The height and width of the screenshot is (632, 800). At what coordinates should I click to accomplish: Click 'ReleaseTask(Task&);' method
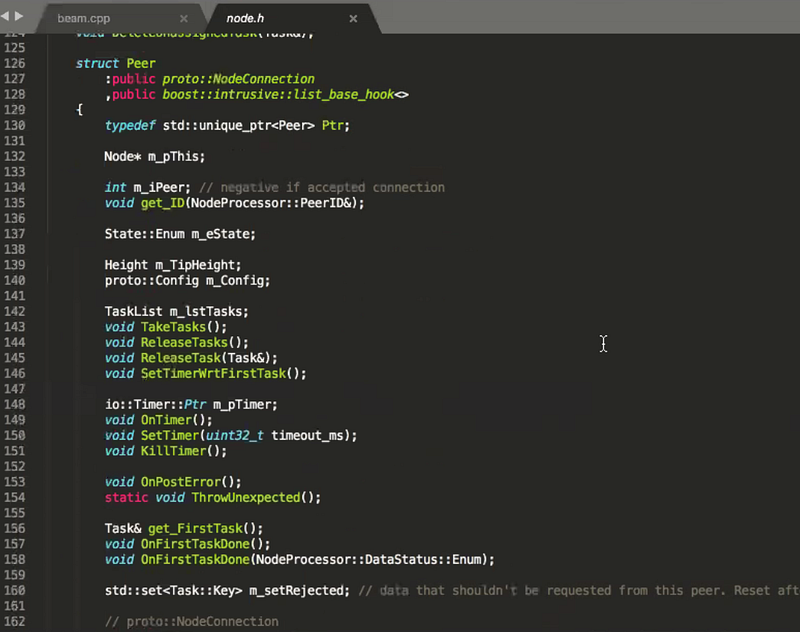click(x=209, y=358)
